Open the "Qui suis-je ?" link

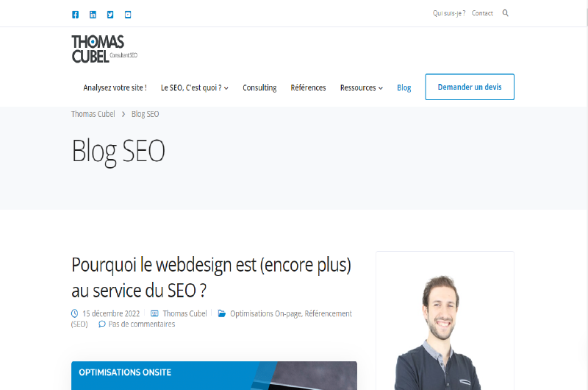449,13
